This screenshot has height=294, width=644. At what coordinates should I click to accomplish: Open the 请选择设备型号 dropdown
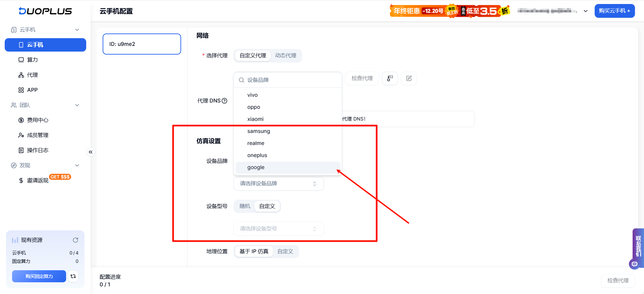click(x=279, y=229)
